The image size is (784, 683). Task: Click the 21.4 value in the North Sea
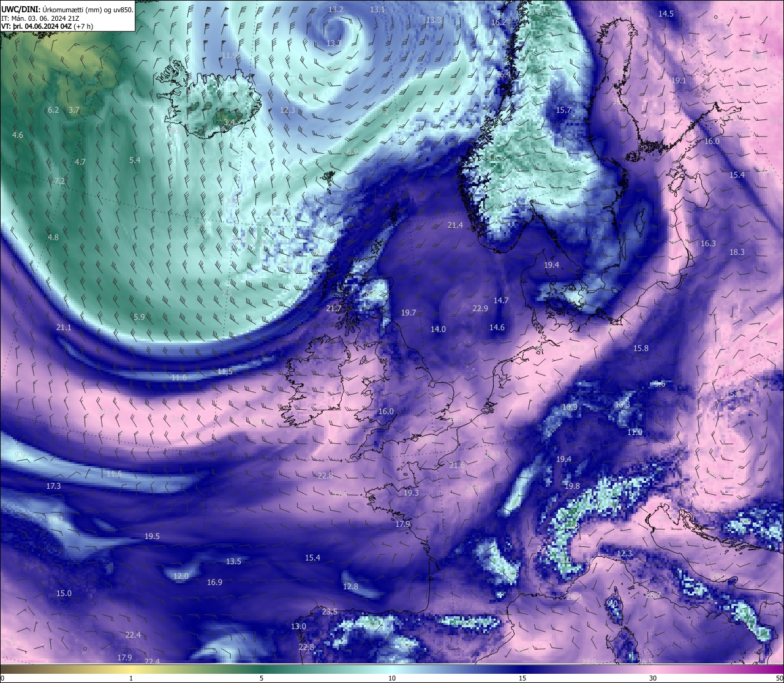[x=455, y=225]
